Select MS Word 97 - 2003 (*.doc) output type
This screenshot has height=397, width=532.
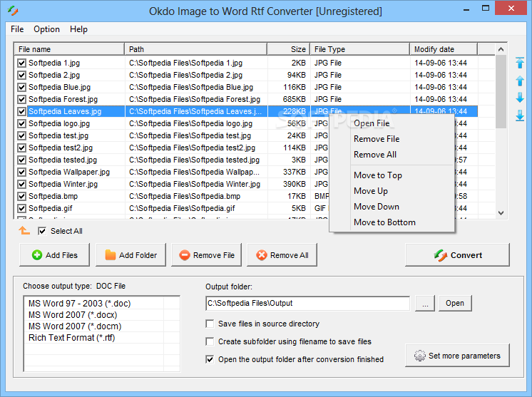79,304
